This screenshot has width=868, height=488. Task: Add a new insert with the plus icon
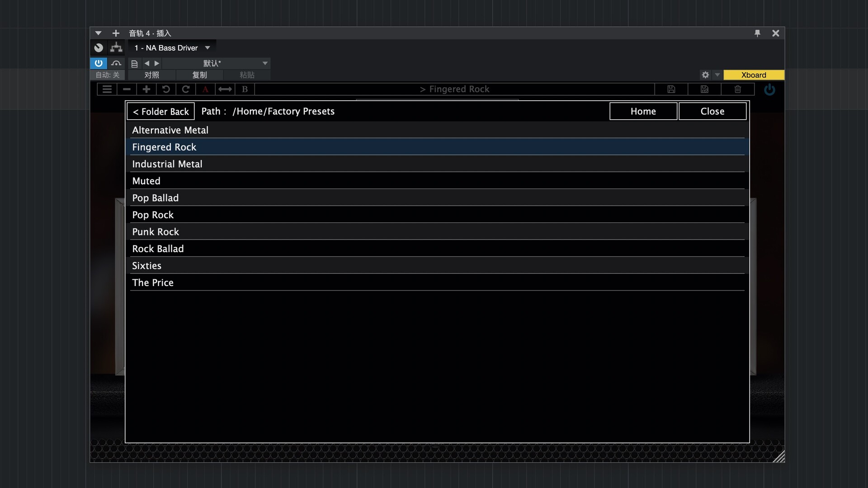(x=116, y=33)
